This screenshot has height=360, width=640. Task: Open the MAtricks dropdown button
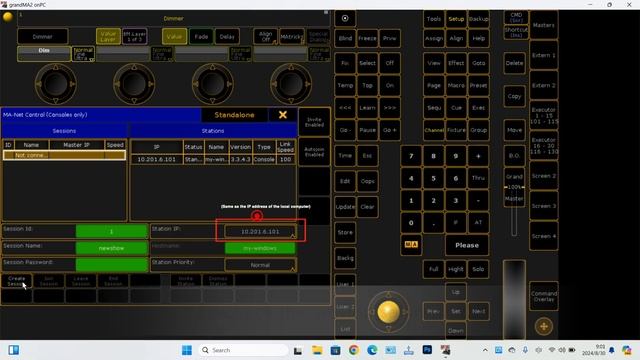pyautogui.click(x=292, y=36)
